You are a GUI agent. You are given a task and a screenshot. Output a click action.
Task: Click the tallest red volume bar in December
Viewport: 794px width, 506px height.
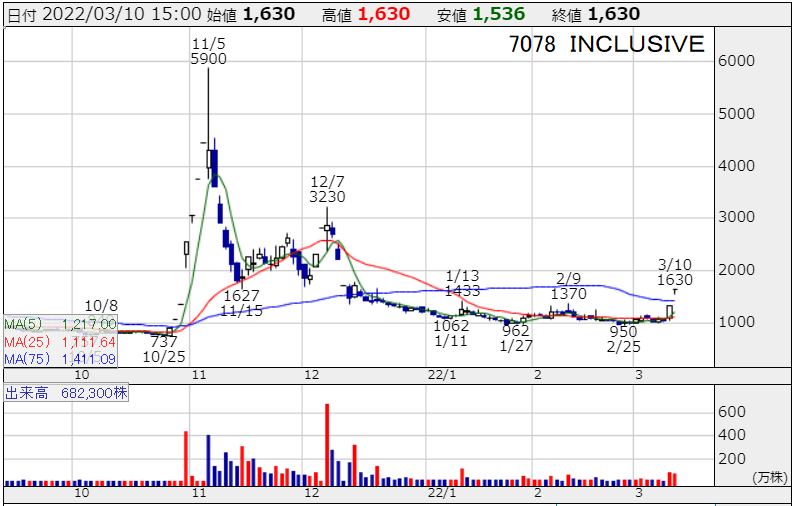click(x=327, y=444)
